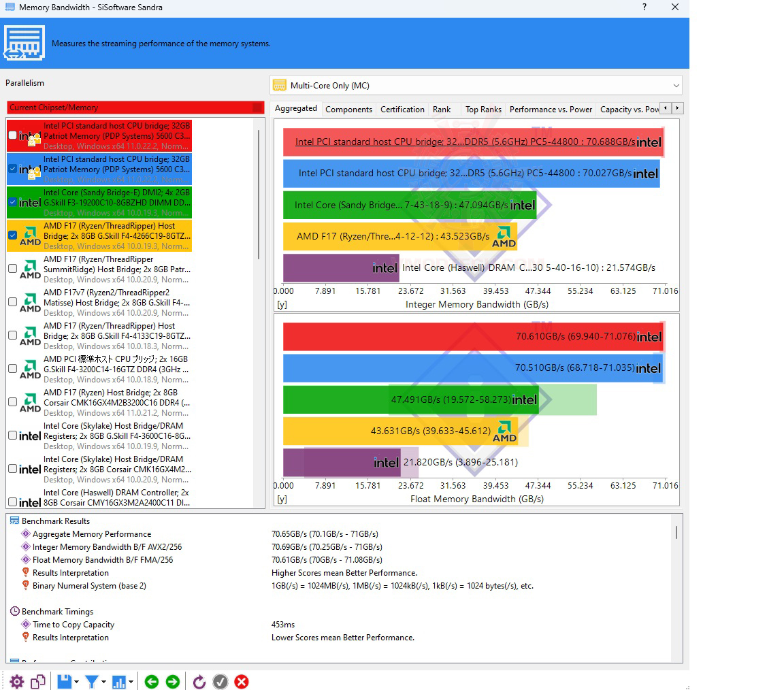Go forward with the green right arrow
Screen dimensions: 784x690
tap(172, 682)
